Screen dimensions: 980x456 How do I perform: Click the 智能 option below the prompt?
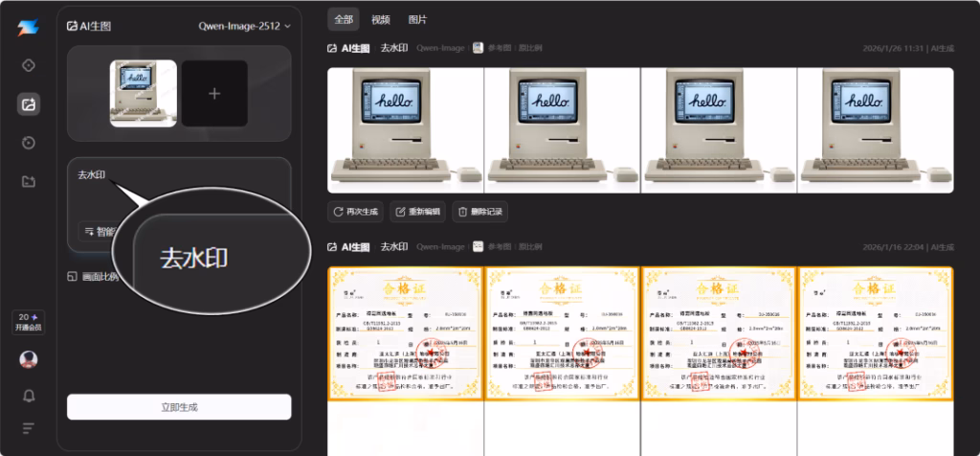[x=99, y=231]
